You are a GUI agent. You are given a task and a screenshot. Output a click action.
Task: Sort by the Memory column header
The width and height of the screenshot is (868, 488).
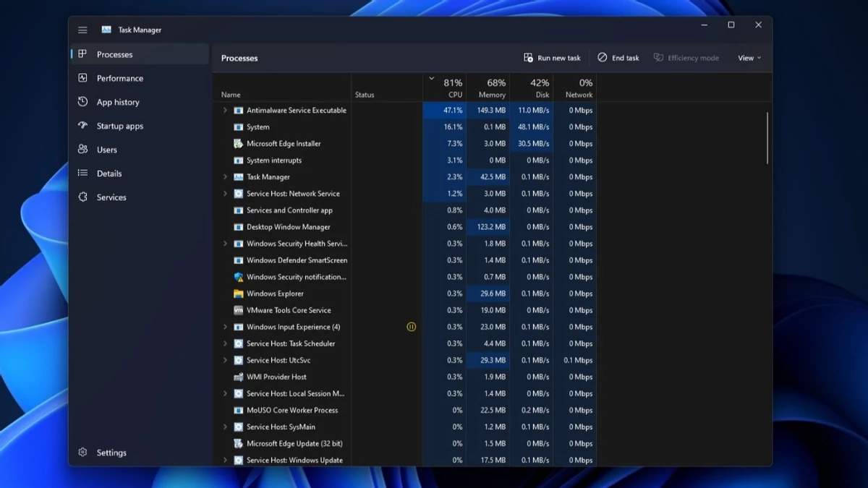click(490, 87)
